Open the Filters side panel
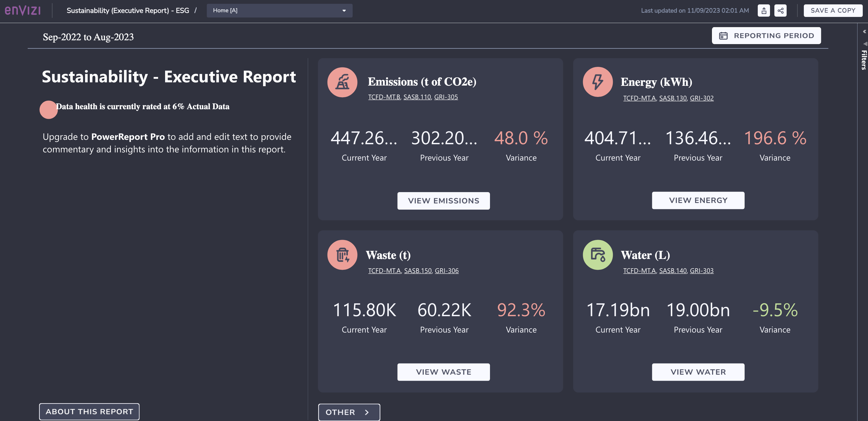The width and height of the screenshot is (868, 421). 864,60
